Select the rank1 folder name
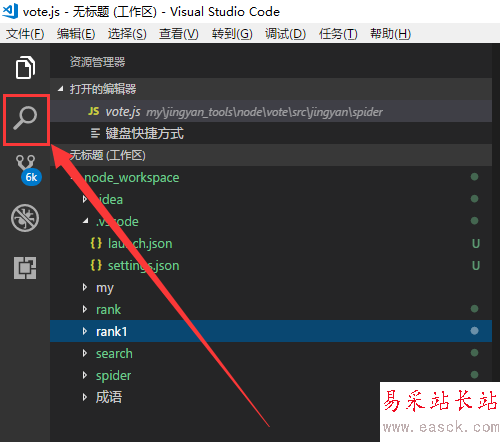Screen dimensions: 500x442 point(111,331)
